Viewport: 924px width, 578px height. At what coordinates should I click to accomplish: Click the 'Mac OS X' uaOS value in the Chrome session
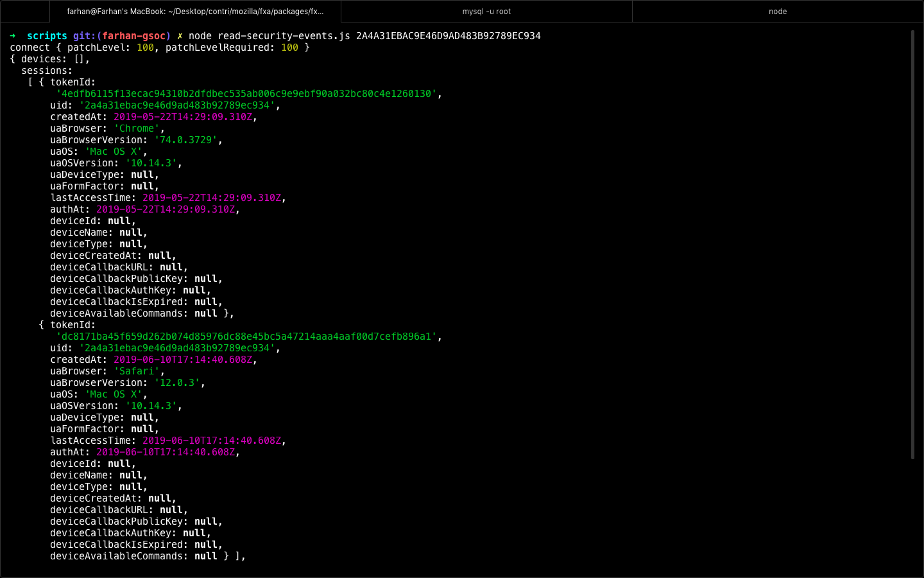114,152
